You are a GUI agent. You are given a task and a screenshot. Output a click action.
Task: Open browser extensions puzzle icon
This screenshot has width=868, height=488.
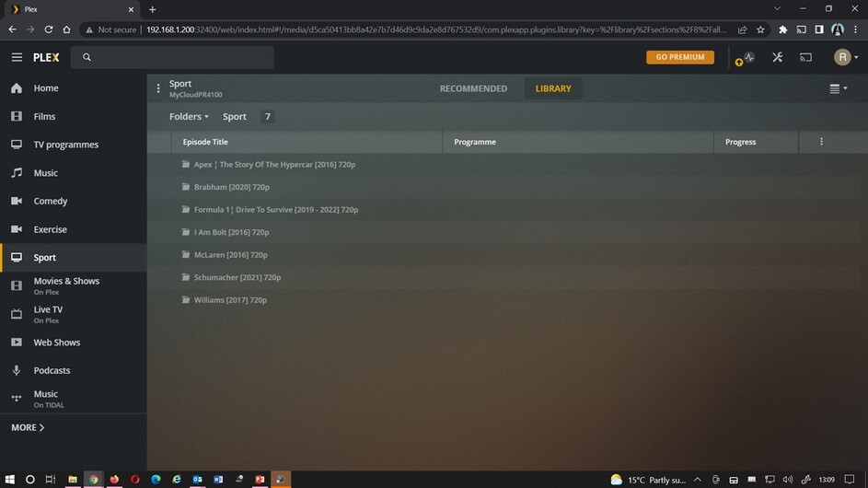click(782, 29)
